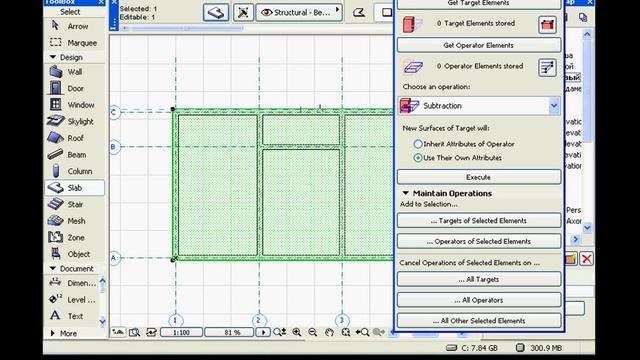The image size is (640, 360).
Task: Select the Slab tool
Action: coord(74,188)
